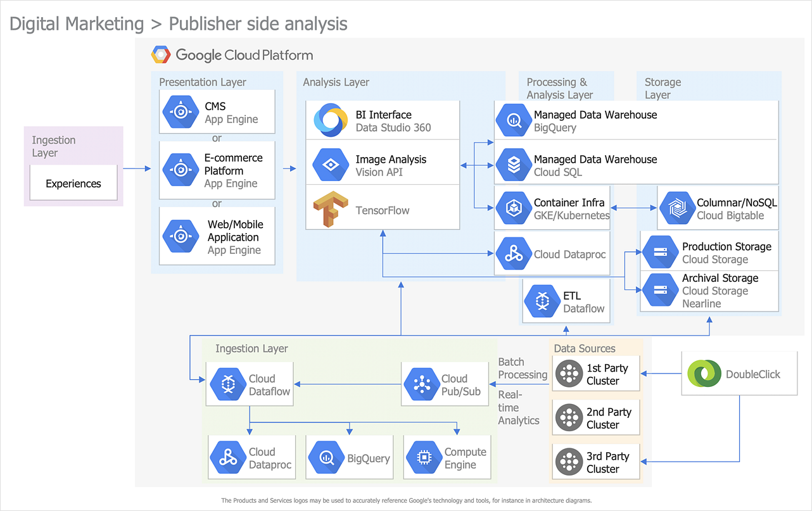The image size is (812, 511).
Task: Click BigQuery icon in green Ingestion Layer
Action: tap(326, 458)
